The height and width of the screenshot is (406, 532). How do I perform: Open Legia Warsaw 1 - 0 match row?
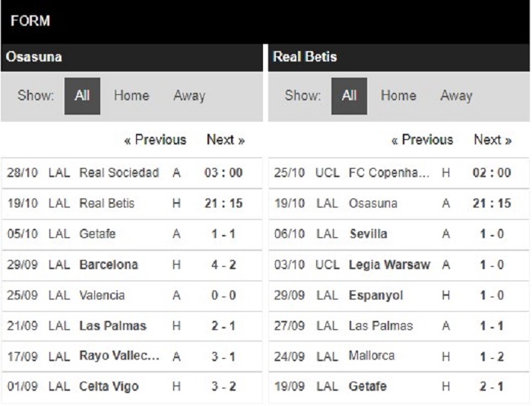click(x=399, y=265)
